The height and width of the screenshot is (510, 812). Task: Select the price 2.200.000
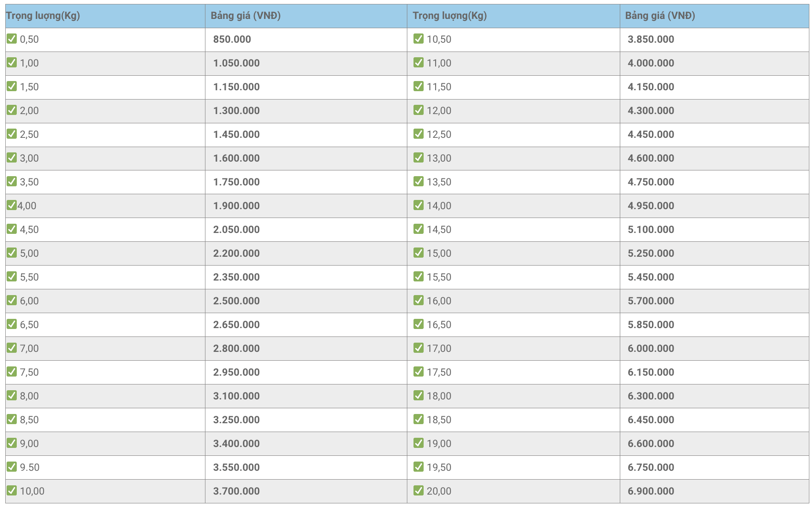pos(236,253)
